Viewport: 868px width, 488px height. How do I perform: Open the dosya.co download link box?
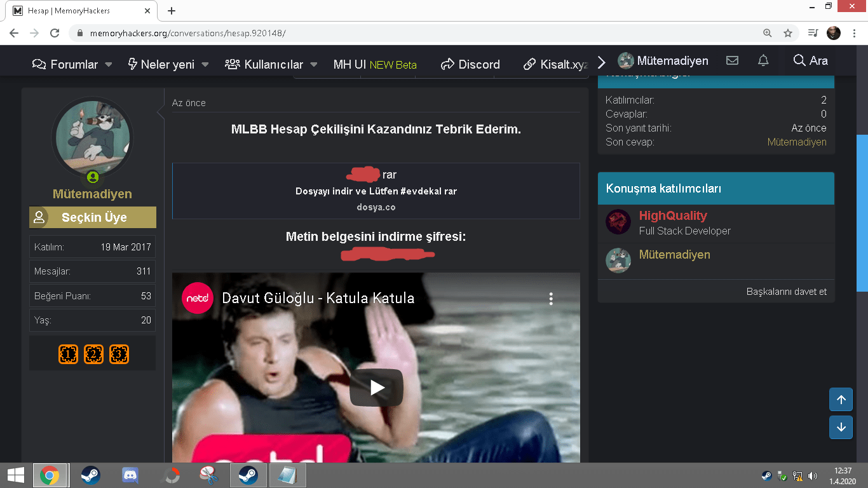(376, 191)
